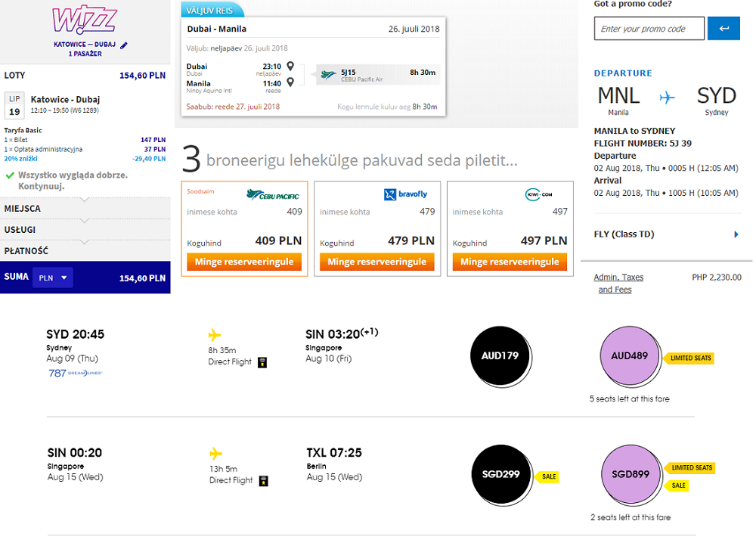Click the LIMITED SEATS tag next to AUD489
The height and width of the screenshot is (549, 756).
[689, 358]
